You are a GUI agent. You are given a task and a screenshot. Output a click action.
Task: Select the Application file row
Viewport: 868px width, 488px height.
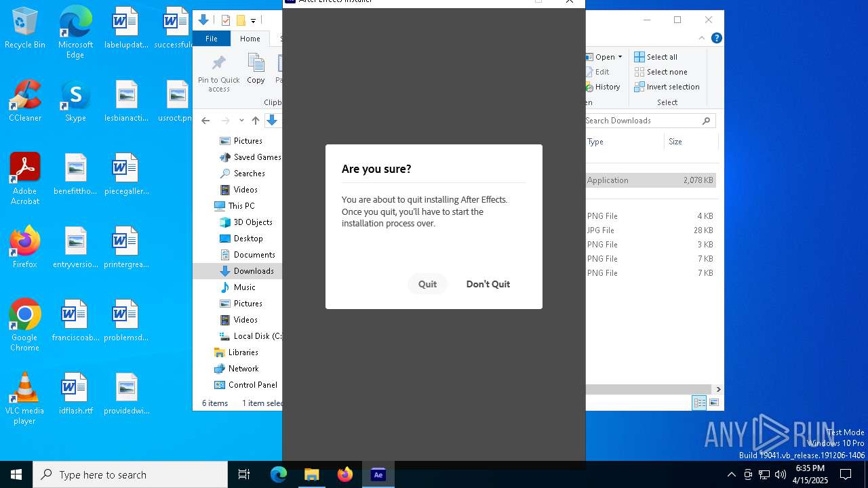650,180
